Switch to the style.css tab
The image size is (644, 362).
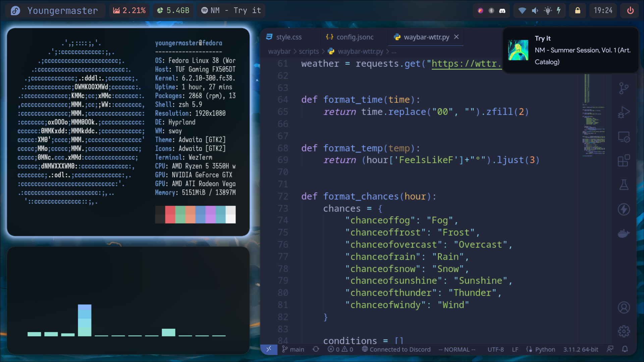pos(288,37)
